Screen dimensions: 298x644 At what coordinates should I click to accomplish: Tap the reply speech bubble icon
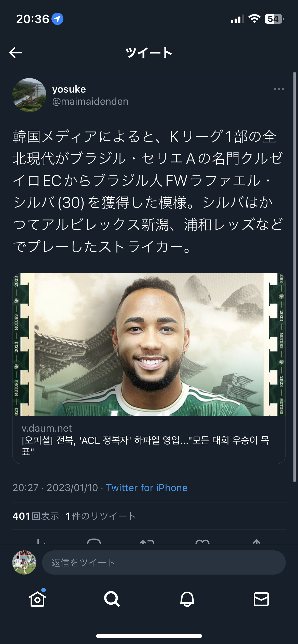pyautogui.click(x=94, y=541)
